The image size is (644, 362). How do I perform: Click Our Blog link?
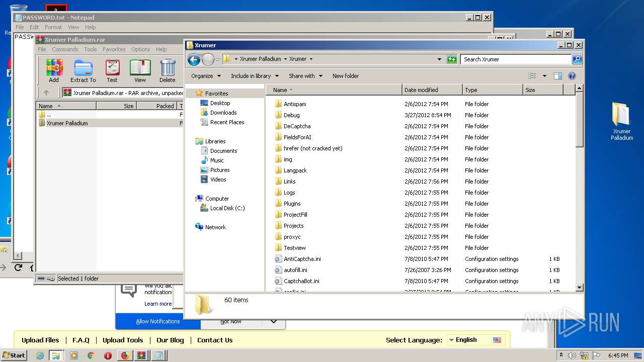[x=170, y=340]
